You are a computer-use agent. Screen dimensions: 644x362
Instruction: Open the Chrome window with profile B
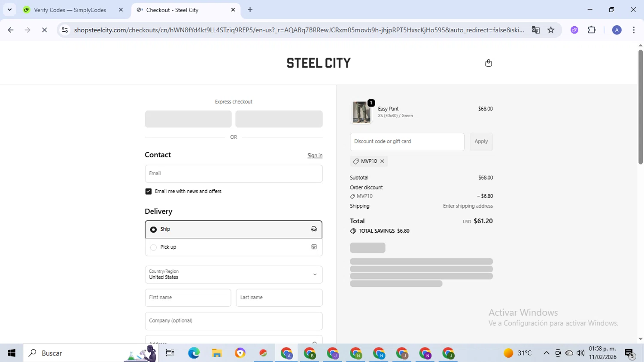click(x=310, y=353)
